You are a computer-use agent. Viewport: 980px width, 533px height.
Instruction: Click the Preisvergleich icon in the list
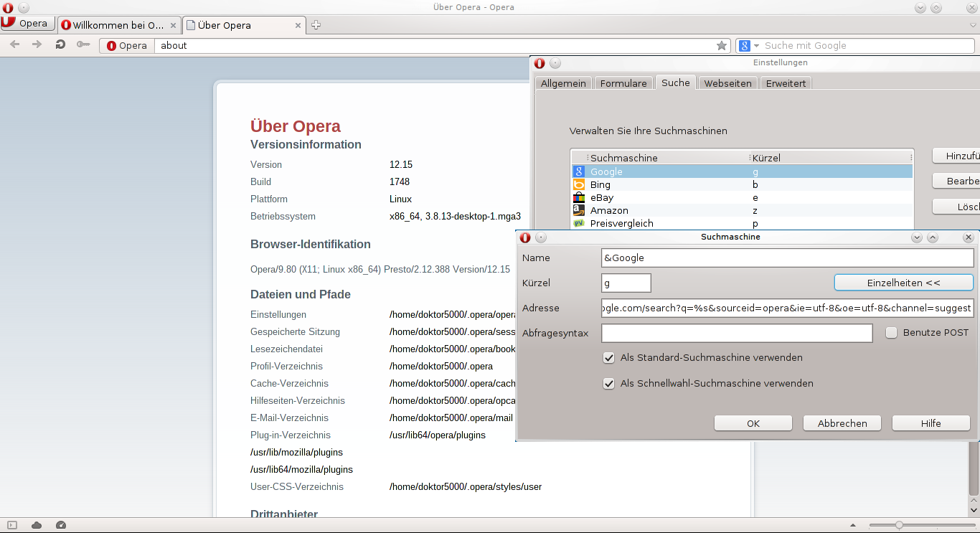[x=579, y=223]
